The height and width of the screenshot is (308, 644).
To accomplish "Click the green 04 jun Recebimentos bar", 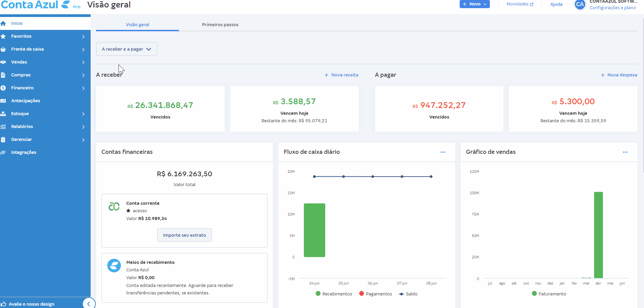I will [314, 230].
